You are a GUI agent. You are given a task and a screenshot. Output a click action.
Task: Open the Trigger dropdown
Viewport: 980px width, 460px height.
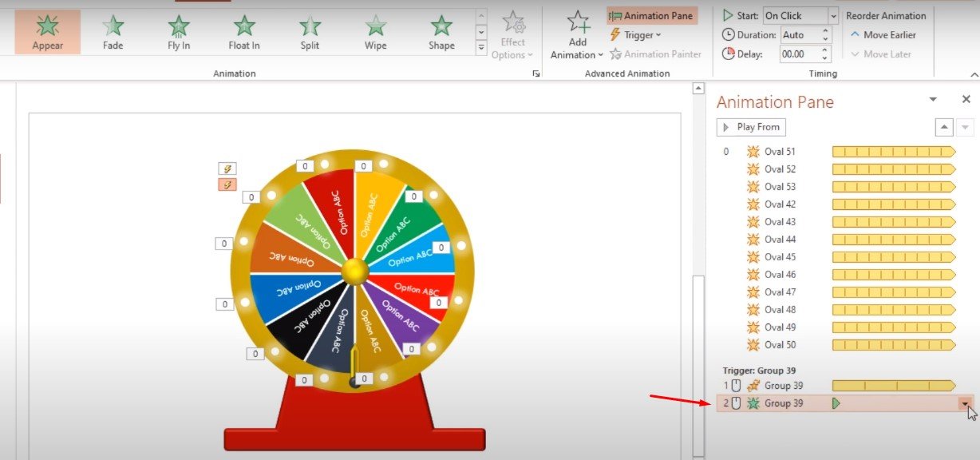click(636, 35)
